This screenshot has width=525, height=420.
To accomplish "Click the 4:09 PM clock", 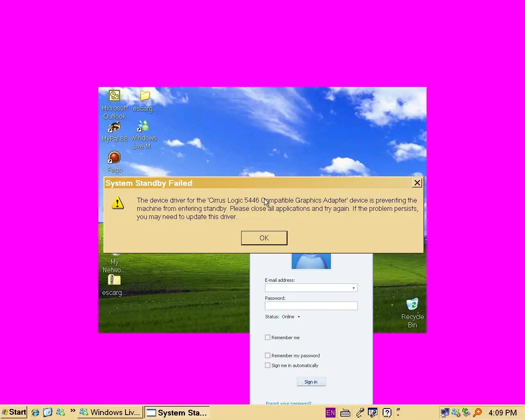I will [502, 413].
